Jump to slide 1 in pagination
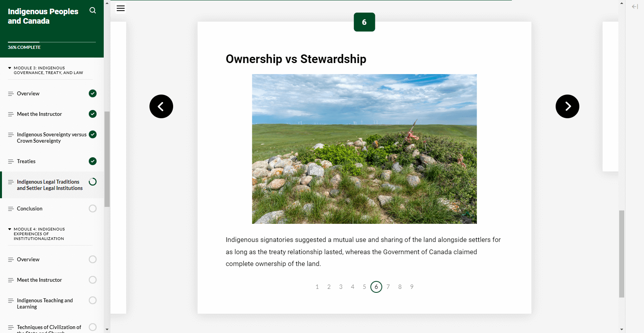The image size is (644, 333). point(317,287)
